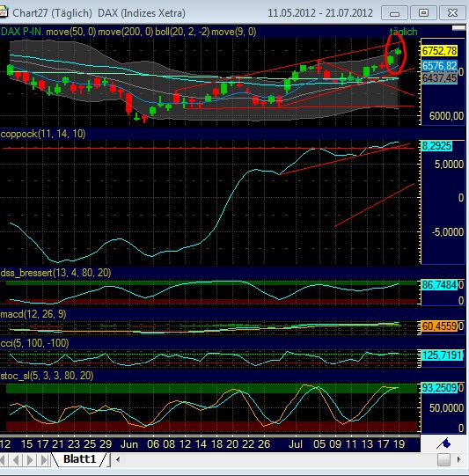Viewport: 469px width, 476px height.
Task: Maximize the Chart27 window
Action: coord(423,13)
